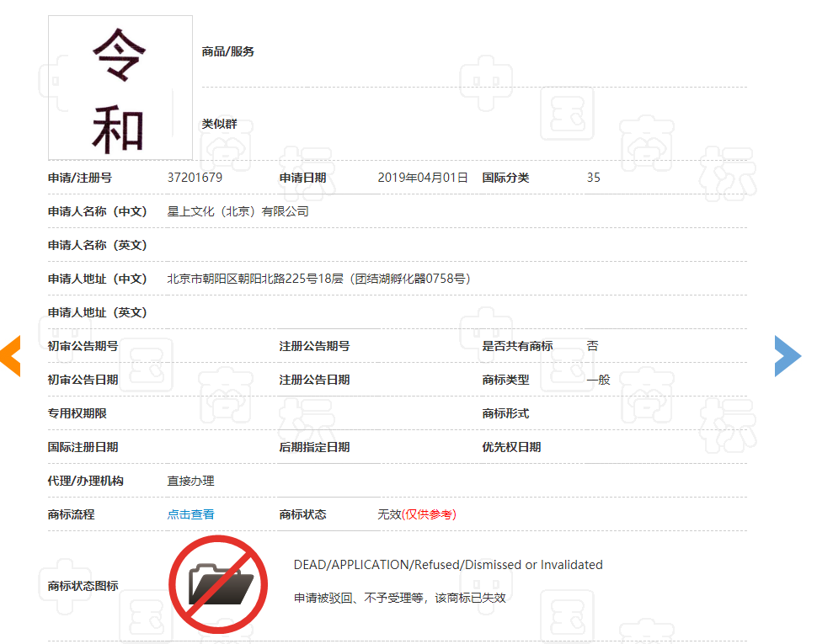Click the international class value 35

[594, 178]
